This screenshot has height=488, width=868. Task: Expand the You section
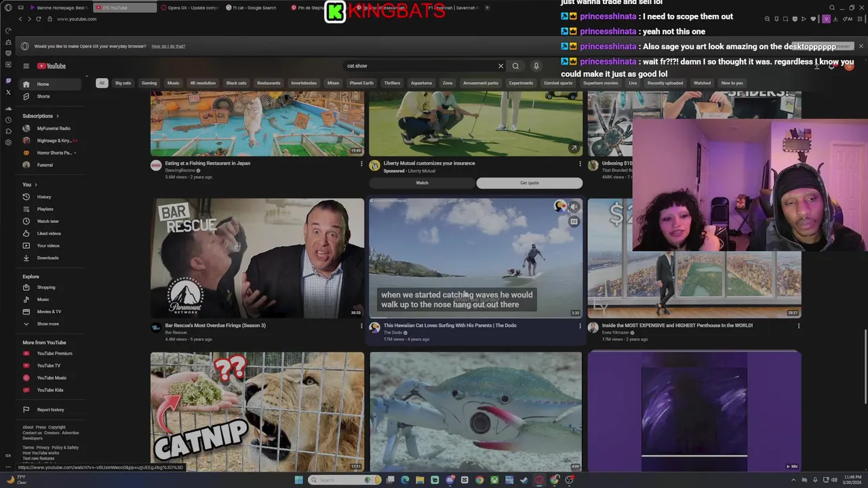point(30,184)
